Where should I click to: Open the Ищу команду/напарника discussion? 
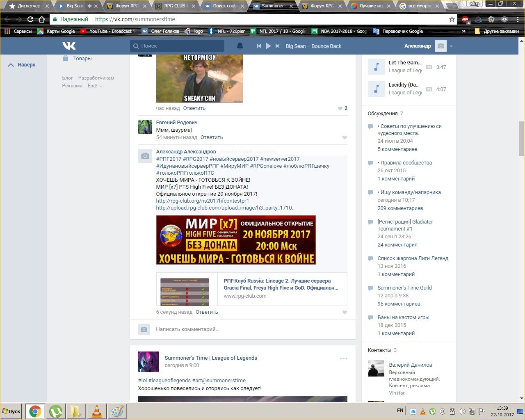pyautogui.click(x=411, y=192)
